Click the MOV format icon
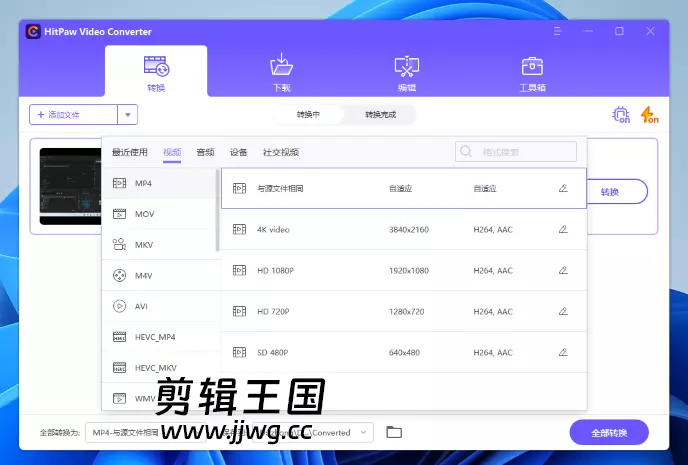Screen dimensions: 688x465 [119, 214]
